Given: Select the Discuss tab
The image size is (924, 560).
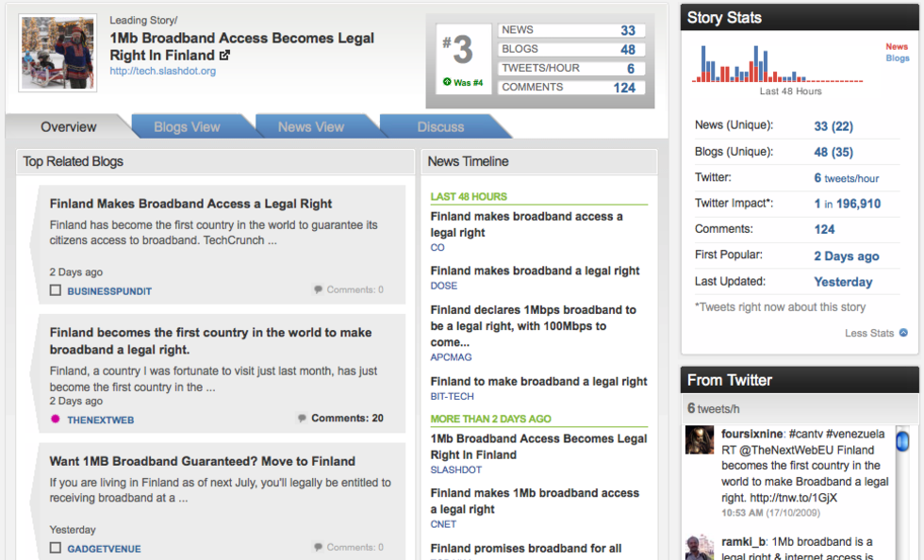Looking at the screenshot, I should 440,127.
